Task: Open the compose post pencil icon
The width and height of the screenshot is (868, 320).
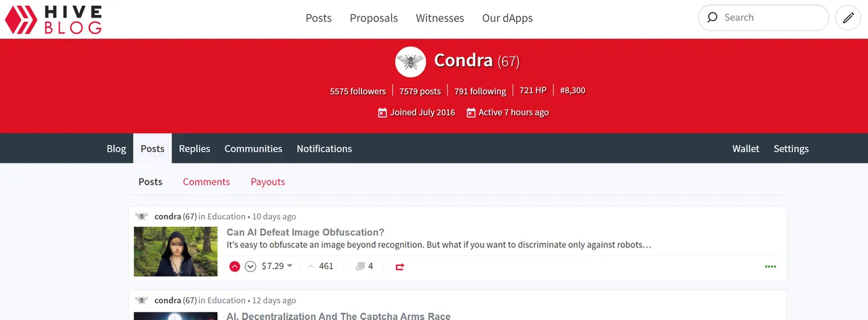Action: click(x=848, y=18)
